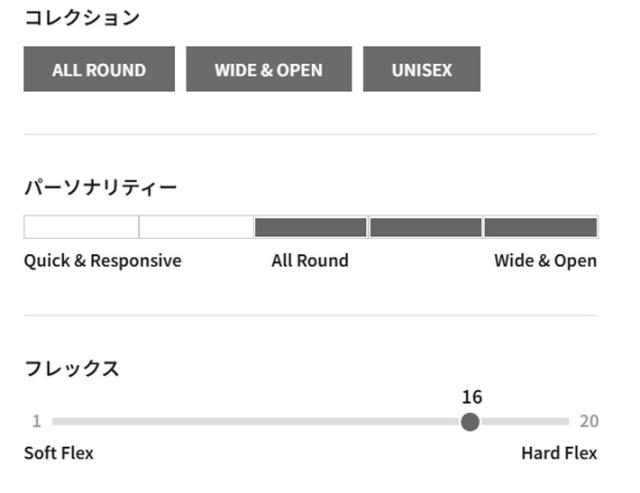Click the フレックス section heading
The height and width of the screenshot is (493, 640).
pos(72,369)
